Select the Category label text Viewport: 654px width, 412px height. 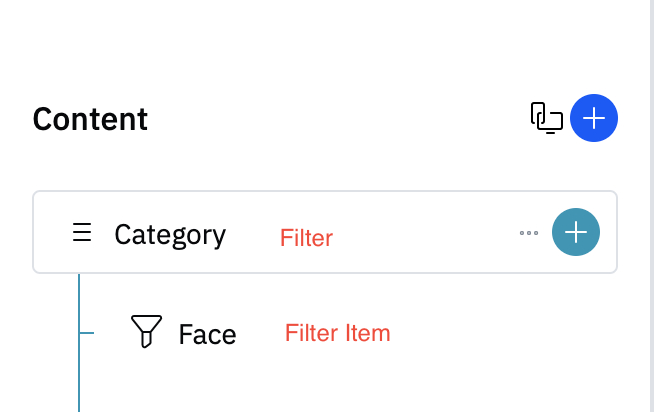tap(170, 235)
